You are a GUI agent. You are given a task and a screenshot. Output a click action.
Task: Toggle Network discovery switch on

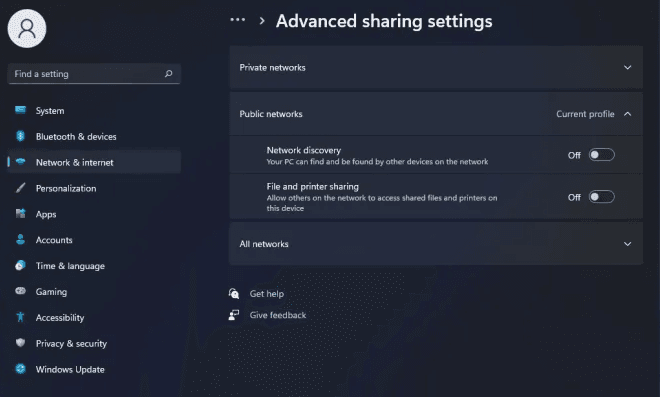tap(601, 155)
